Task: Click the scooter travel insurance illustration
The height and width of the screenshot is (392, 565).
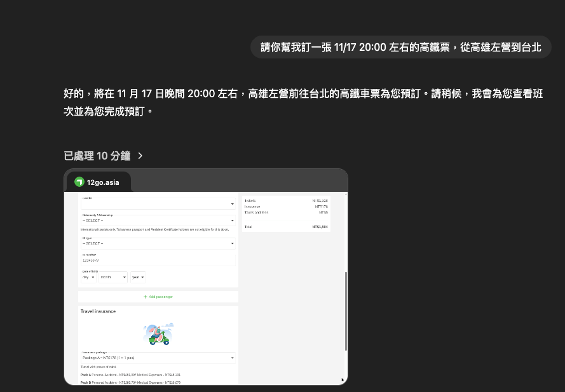Action: coord(158,334)
